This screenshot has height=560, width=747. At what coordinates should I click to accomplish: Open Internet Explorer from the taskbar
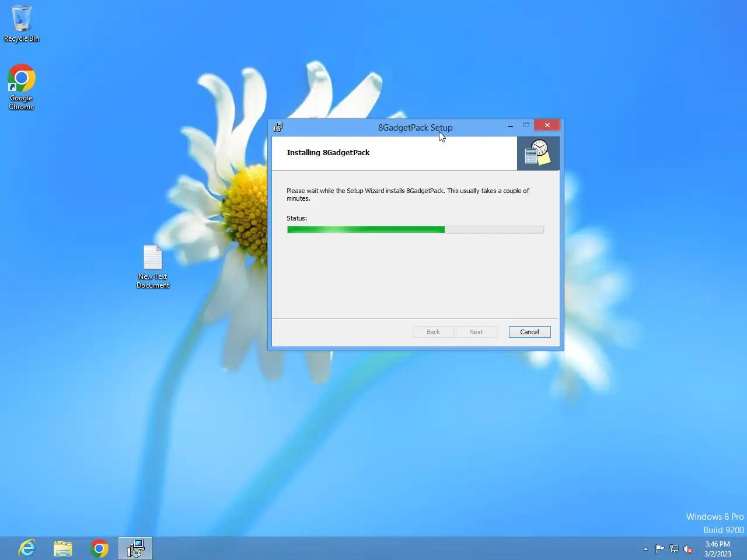click(x=27, y=548)
